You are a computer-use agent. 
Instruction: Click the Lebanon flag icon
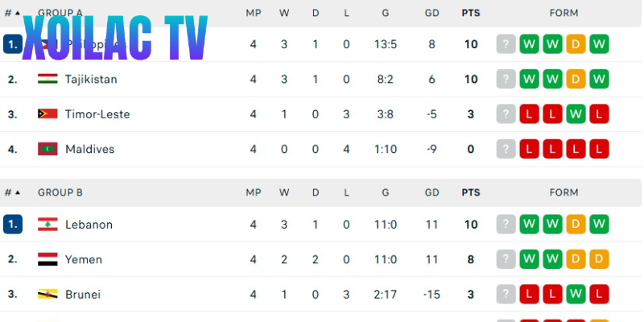47,225
